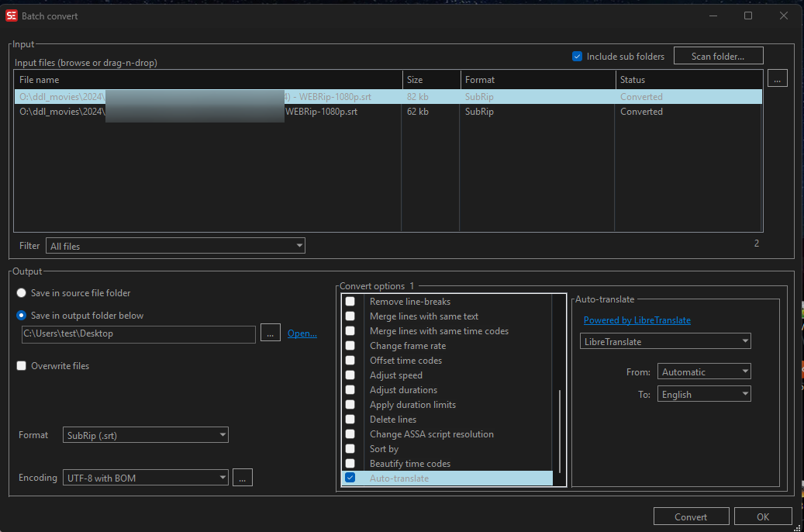The height and width of the screenshot is (532, 804).
Task: Click the browse button next to input file list
Action: (x=778, y=78)
